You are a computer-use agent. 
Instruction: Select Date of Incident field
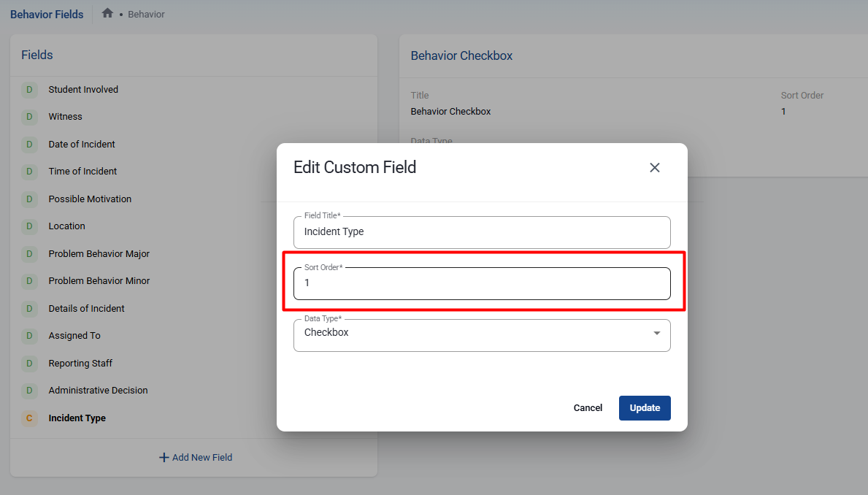(x=82, y=145)
